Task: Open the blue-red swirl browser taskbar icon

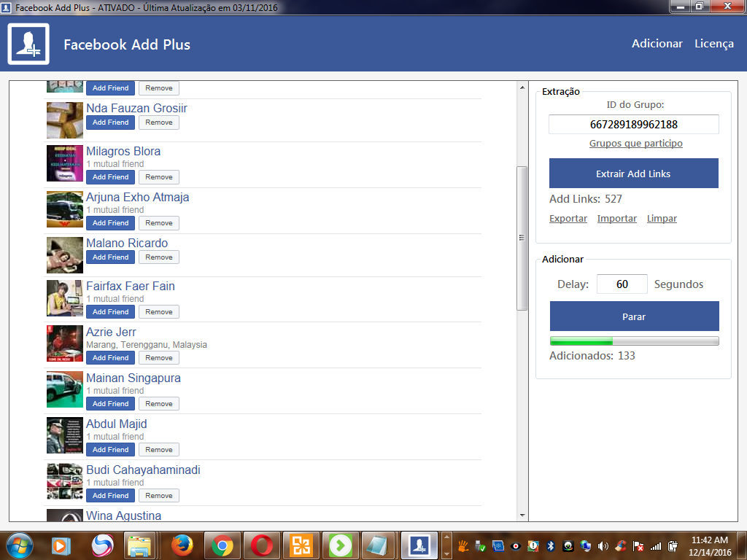Action: pos(101,545)
